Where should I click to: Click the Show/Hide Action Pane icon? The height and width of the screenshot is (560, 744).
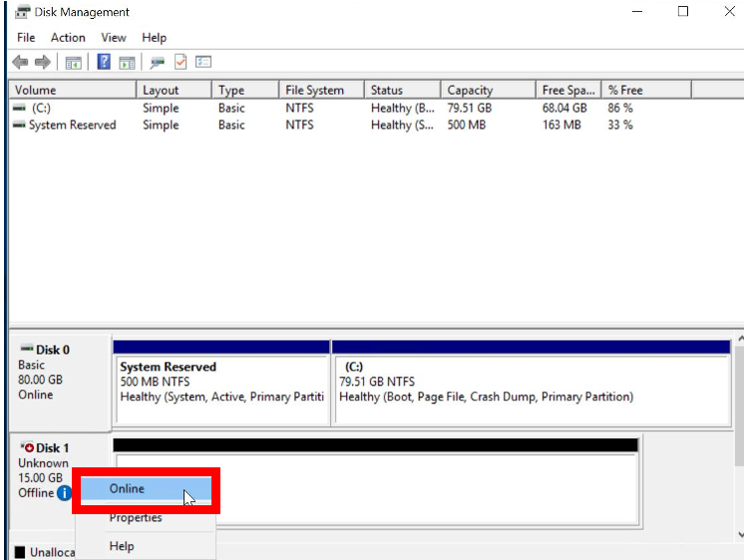[x=127, y=62]
